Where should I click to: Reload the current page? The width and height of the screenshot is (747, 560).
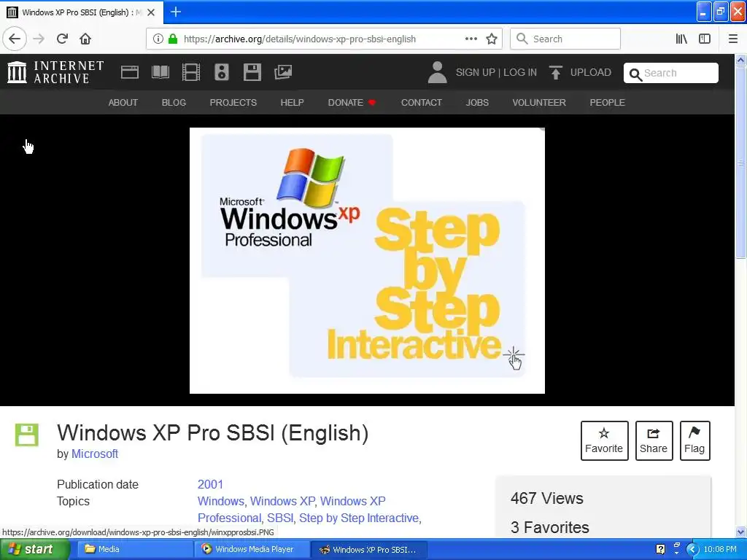pos(62,39)
